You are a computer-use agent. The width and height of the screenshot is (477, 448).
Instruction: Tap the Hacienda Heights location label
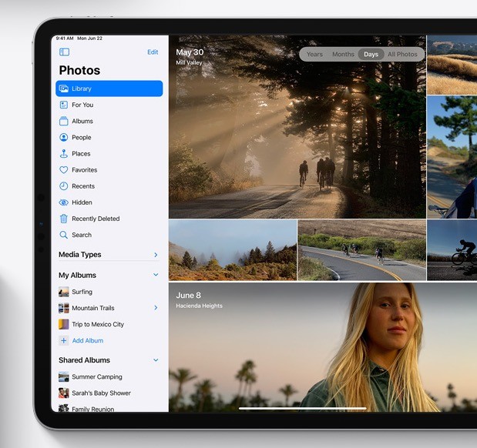pyautogui.click(x=200, y=306)
